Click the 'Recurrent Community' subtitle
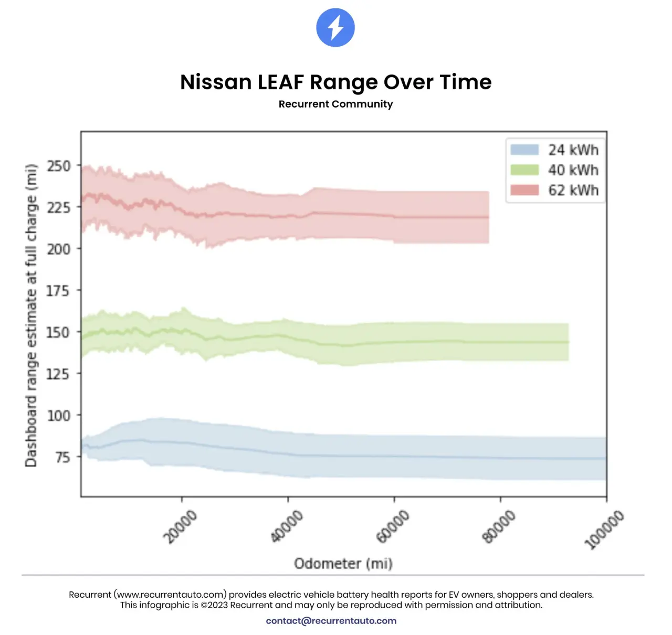This screenshot has width=672, height=635. tap(335, 104)
